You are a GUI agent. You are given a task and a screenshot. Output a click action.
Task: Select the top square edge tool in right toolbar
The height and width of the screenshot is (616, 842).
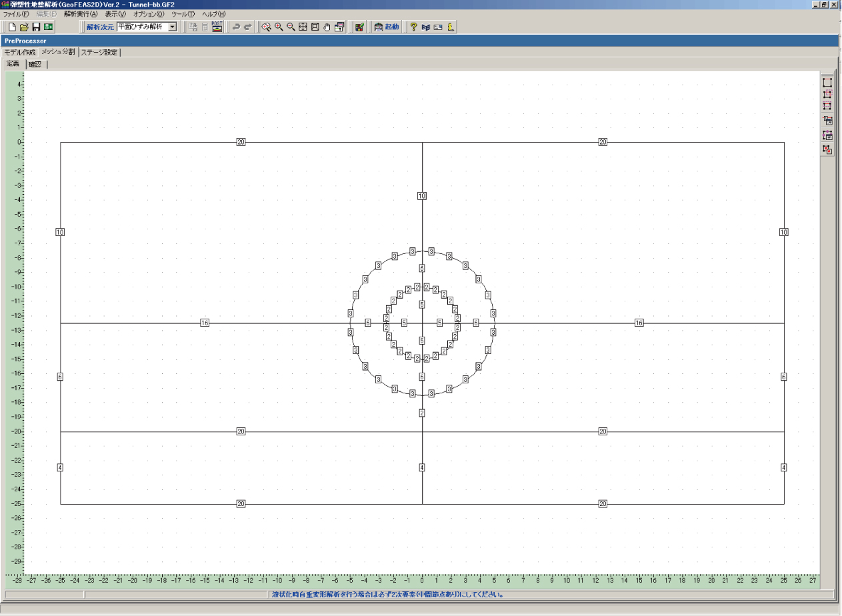(827, 83)
